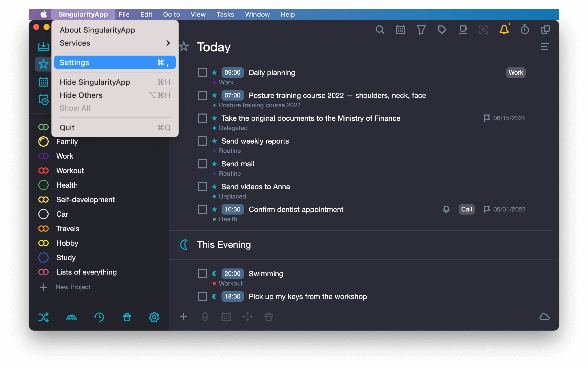Viewport: 588px width, 369px height.
Task: Open the trash archive icon in sidebar
Action: point(127,317)
